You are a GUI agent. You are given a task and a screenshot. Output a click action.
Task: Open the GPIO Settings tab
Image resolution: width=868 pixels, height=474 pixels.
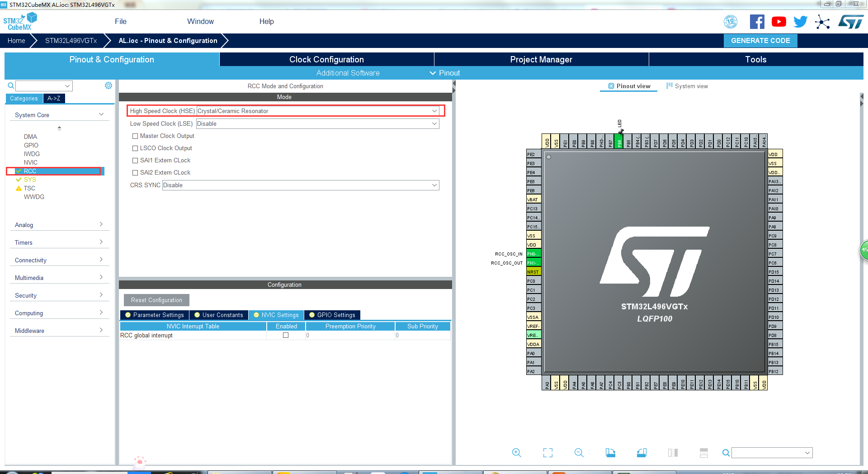coord(332,315)
